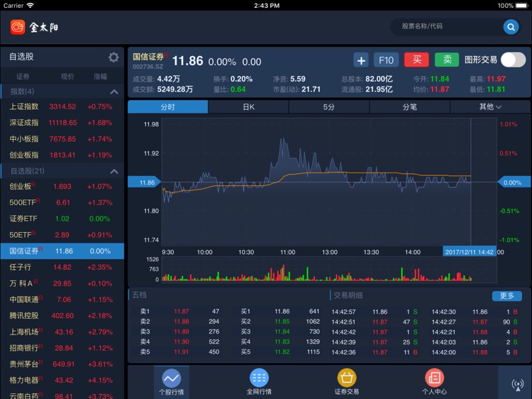Collapse the 指数(4) section
532x399 pixels.
point(113,92)
